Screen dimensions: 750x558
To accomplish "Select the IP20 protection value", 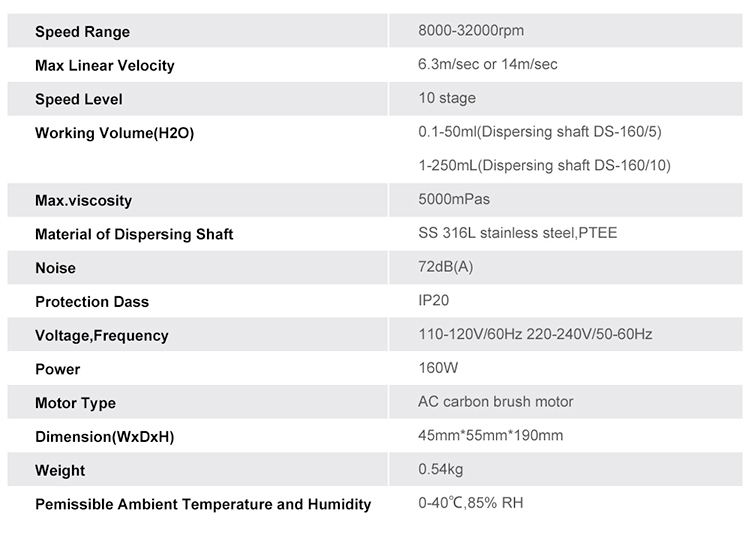I will click(x=434, y=300).
